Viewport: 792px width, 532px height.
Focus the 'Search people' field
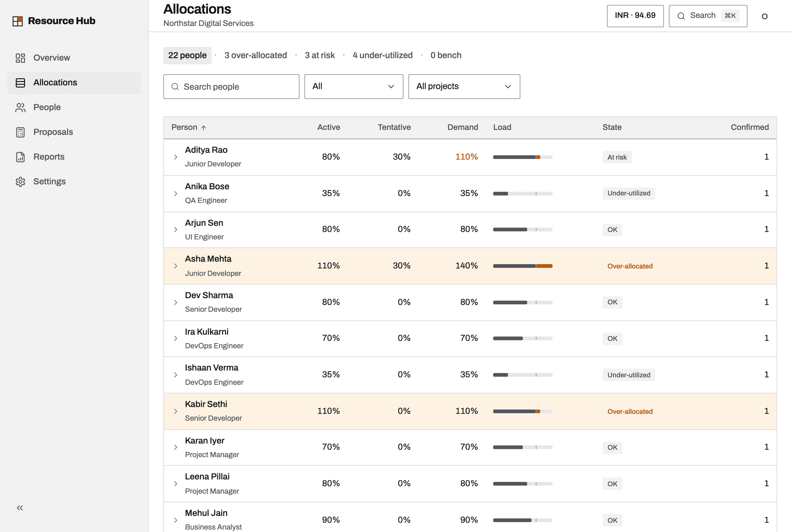coord(231,87)
